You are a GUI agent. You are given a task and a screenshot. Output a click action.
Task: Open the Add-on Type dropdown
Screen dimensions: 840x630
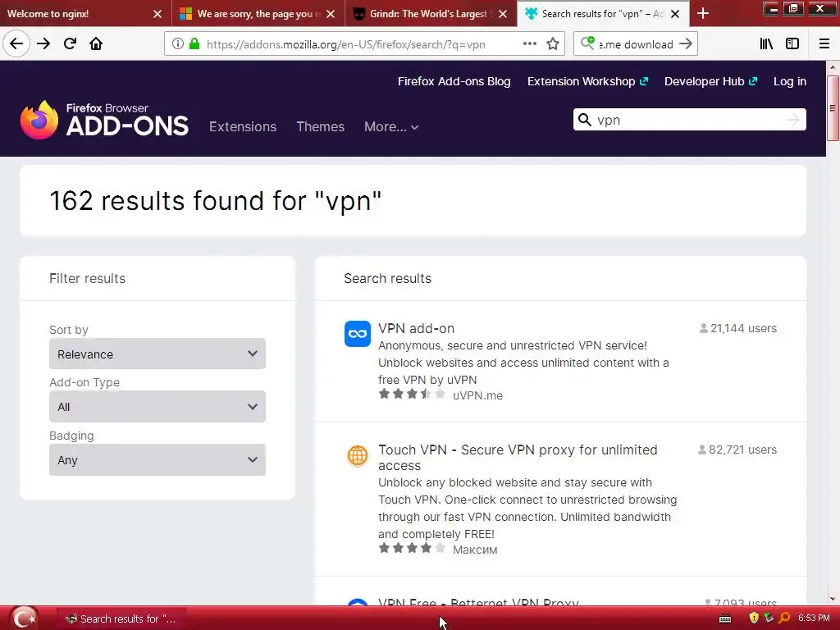coord(157,407)
